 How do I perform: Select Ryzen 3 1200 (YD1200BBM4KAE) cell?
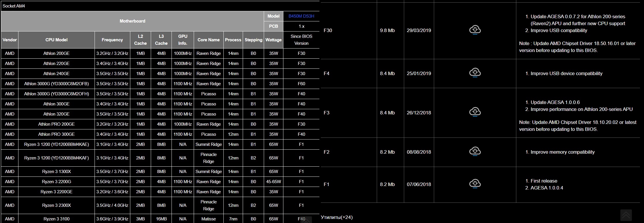click(57, 144)
